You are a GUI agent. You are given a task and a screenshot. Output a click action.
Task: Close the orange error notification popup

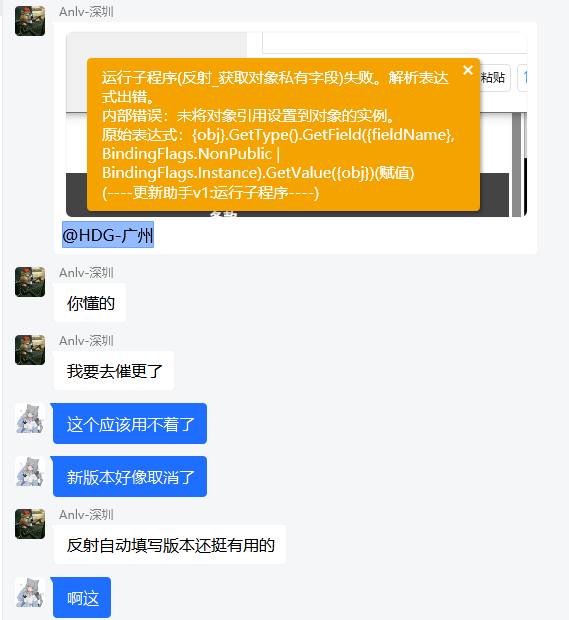(x=468, y=70)
